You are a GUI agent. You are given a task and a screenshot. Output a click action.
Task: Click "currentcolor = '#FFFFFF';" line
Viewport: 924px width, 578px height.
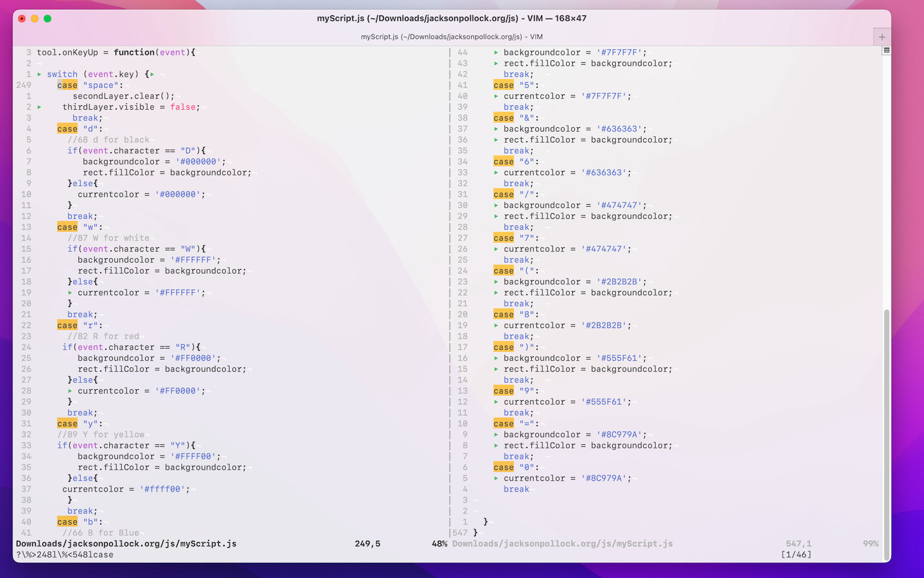coord(141,292)
